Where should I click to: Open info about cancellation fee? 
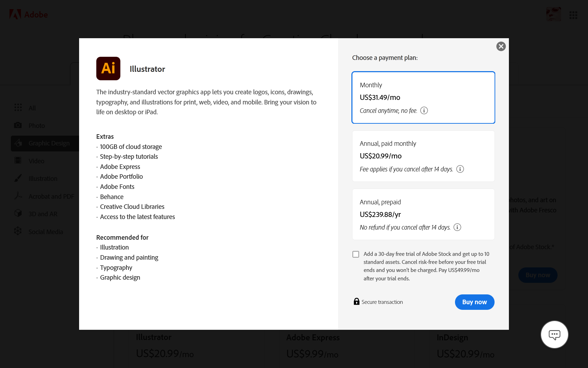[460, 169]
